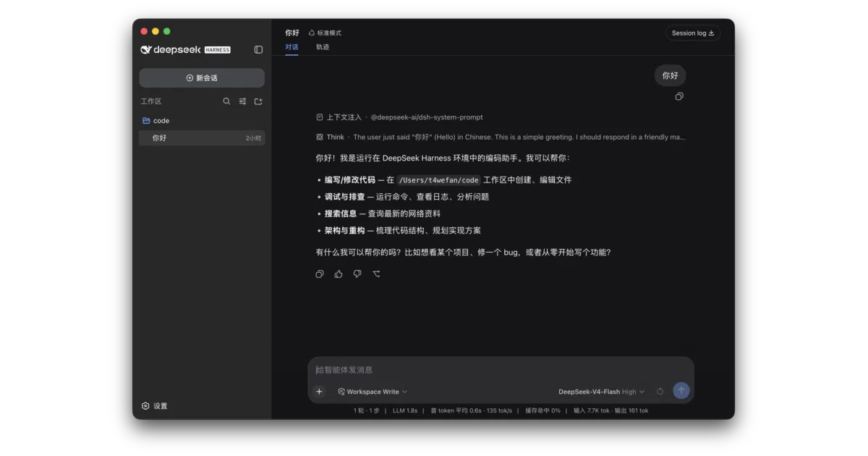This screenshot has width=868, height=456.
Task: Start a new conversation with 新会话
Action: pyautogui.click(x=202, y=78)
